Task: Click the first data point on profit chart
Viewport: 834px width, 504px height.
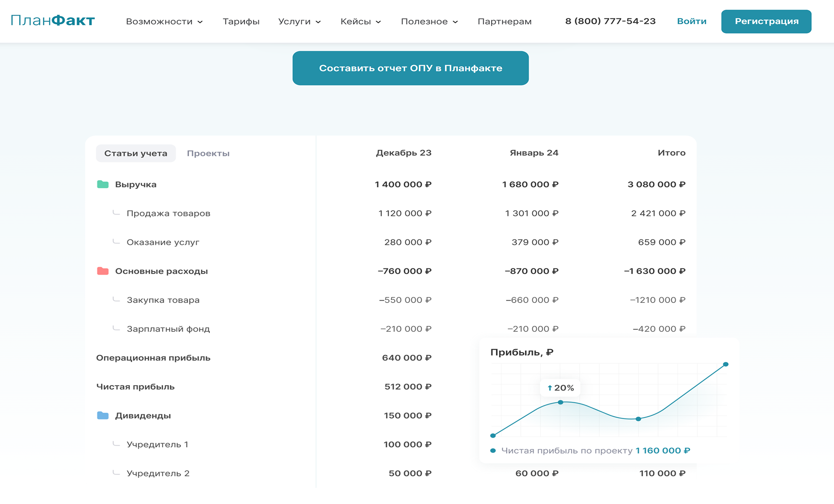Action: 493,436
